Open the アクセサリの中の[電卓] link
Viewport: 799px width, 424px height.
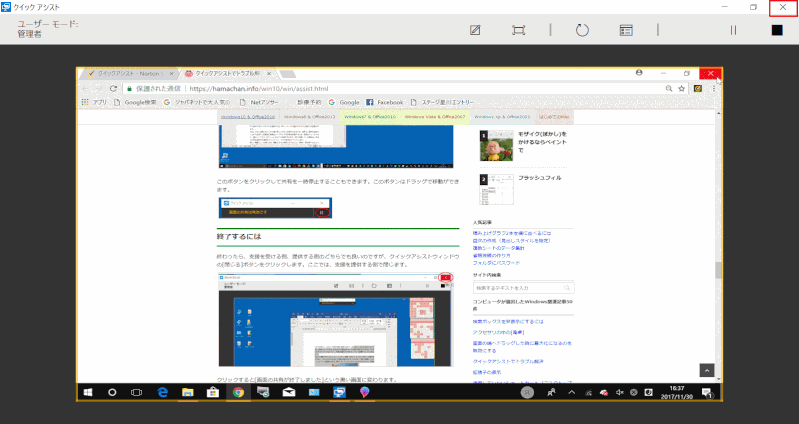(498, 332)
